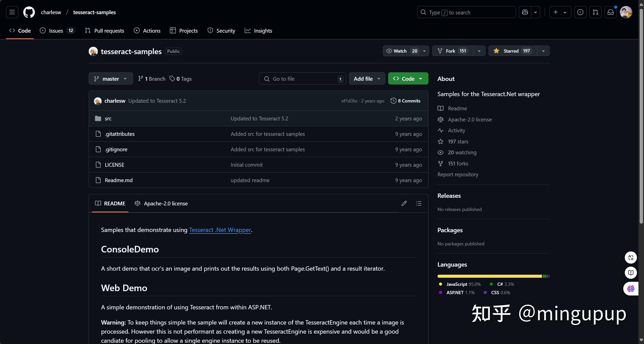Open Copilot chat icon in header
Screen dimensions: 644x344
(x=525, y=12)
